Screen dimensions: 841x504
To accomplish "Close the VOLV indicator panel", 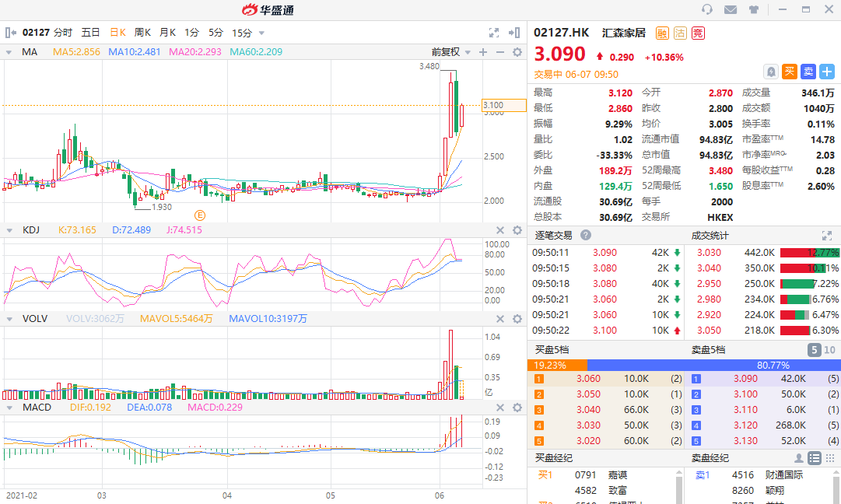I will [500, 318].
